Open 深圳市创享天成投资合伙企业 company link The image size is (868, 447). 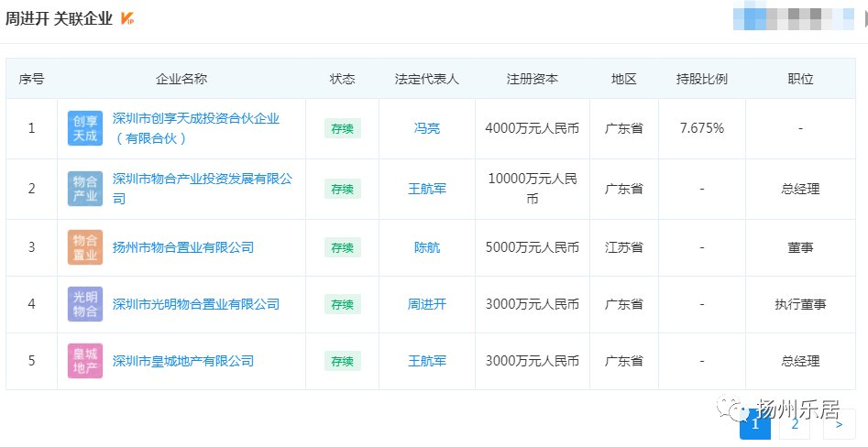tap(196, 128)
